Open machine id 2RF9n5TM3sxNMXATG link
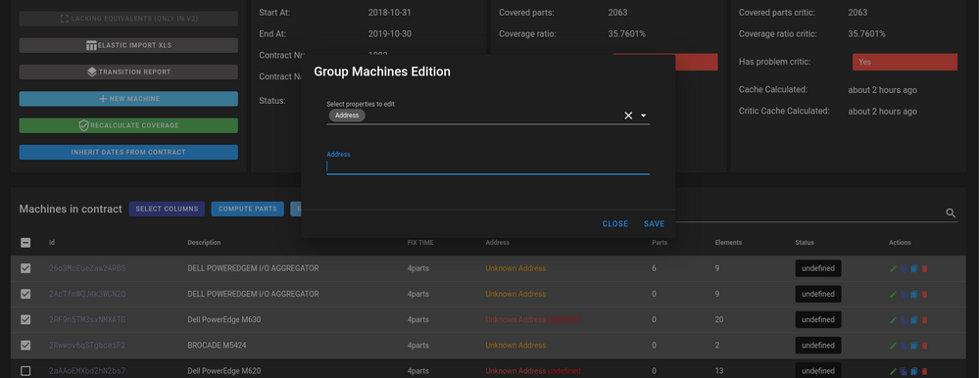980x378 pixels. [87, 320]
